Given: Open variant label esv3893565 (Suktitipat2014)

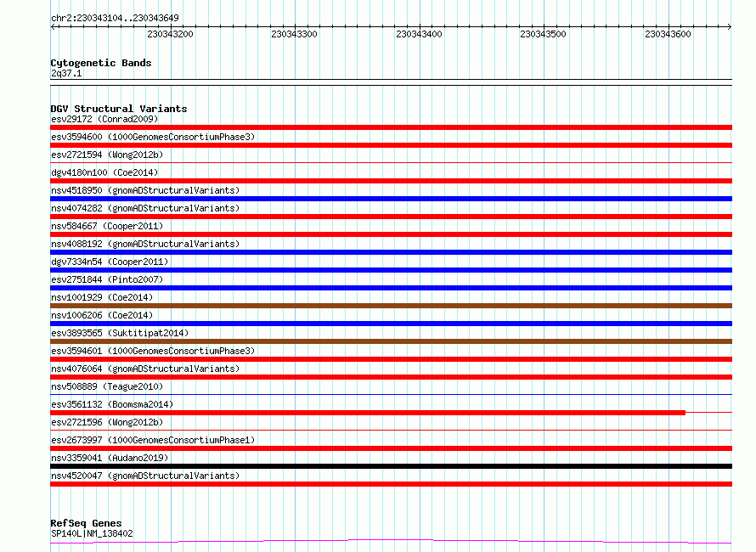Looking at the screenshot, I should tap(120, 333).
